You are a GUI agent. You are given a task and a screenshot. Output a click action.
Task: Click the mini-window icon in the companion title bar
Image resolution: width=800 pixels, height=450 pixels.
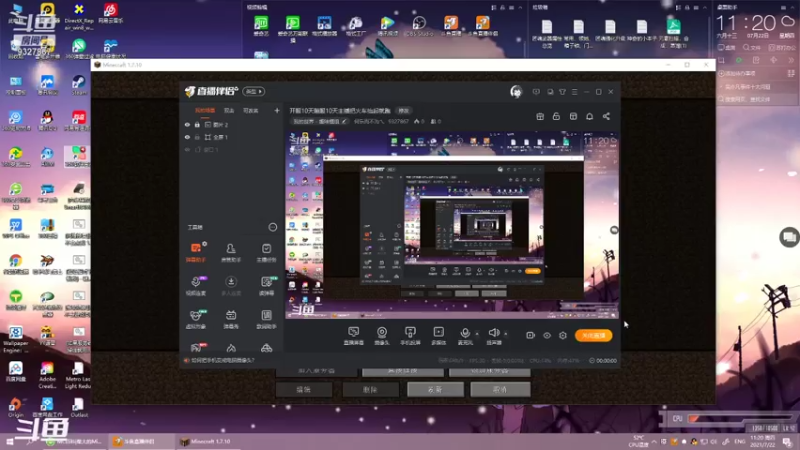[x=550, y=92]
